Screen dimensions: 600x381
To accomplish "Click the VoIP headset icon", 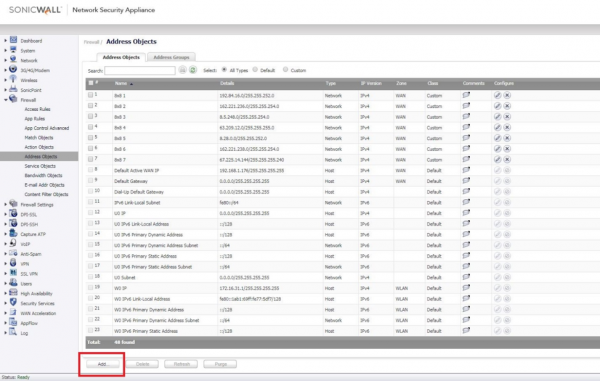I will (x=13, y=243).
